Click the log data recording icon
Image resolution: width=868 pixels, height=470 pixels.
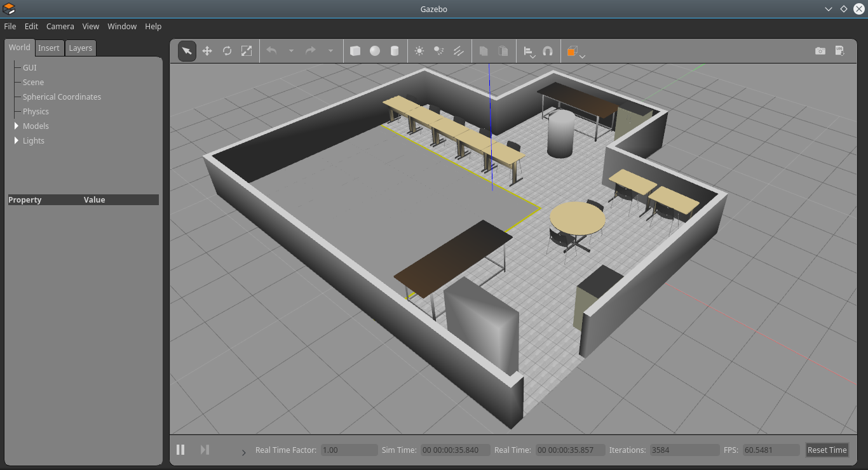pyautogui.click(x=839, y=51)
